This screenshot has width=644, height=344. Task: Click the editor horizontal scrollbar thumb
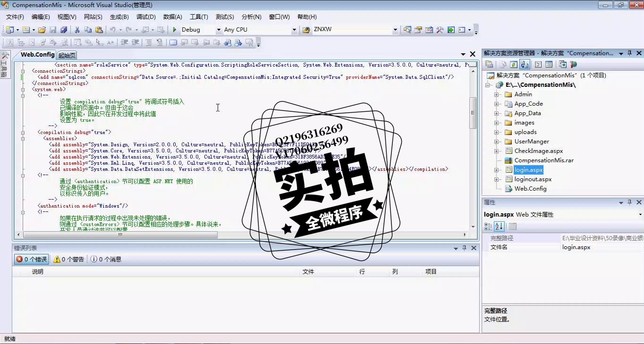pyautogui.click(x=120, y=235)
